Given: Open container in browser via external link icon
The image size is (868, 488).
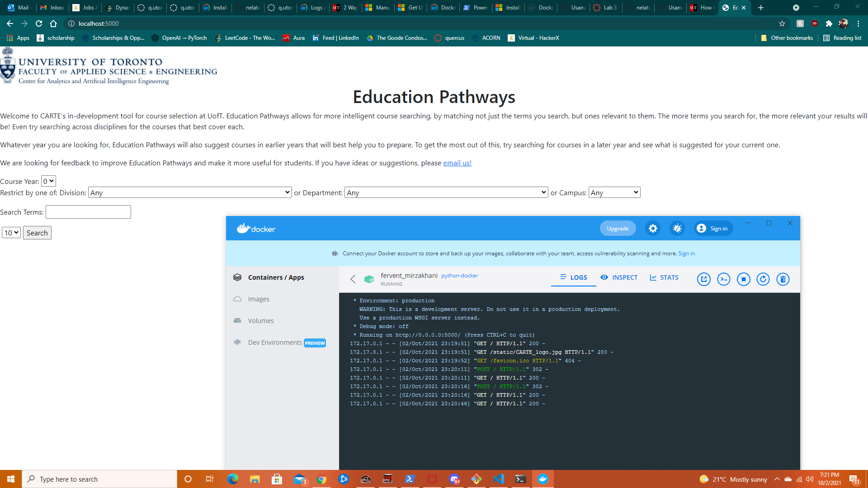Looking at the screenshot, I should point(704,279).
